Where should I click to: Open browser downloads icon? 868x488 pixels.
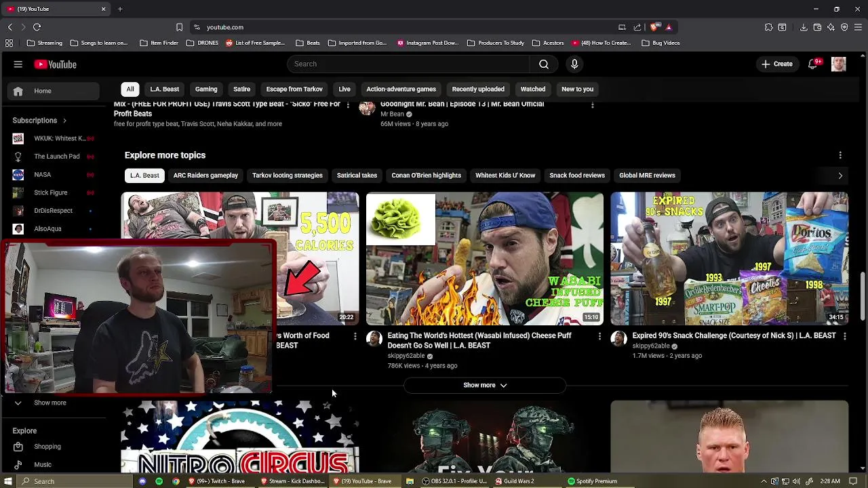(x=804, y=27)
